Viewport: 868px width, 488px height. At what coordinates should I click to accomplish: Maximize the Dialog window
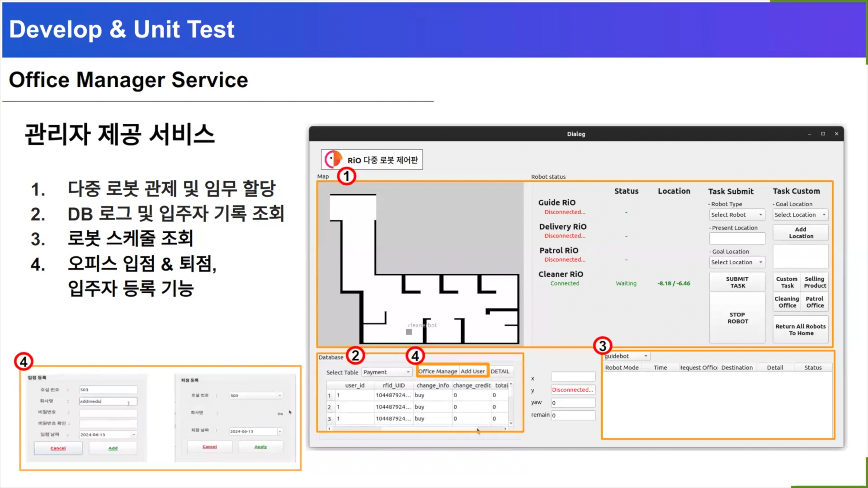[x=823, y=134]
